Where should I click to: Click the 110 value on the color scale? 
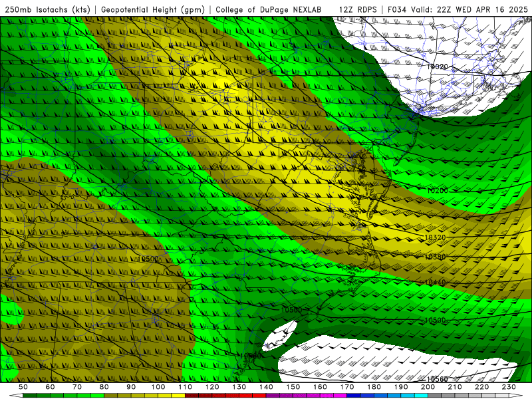tap(186, 387)
